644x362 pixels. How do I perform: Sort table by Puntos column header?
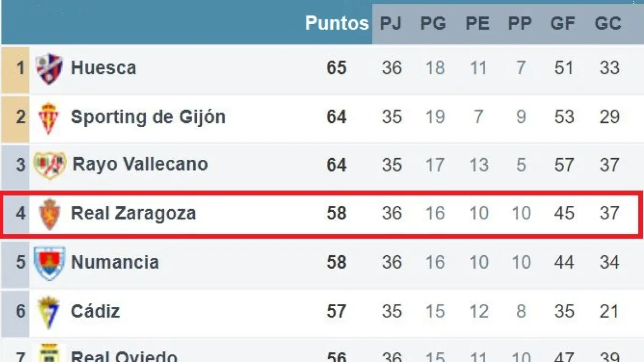337,23
